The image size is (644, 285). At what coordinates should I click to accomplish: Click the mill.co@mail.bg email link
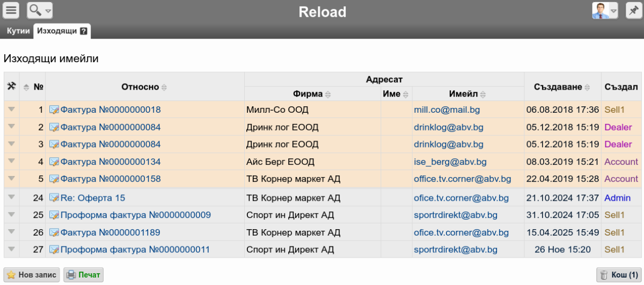coord(447,110)
